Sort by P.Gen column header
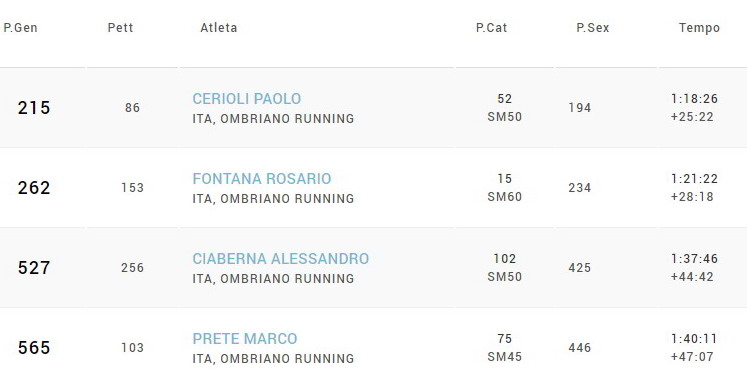Screen dimensions: 747x370 coord(20,28)
